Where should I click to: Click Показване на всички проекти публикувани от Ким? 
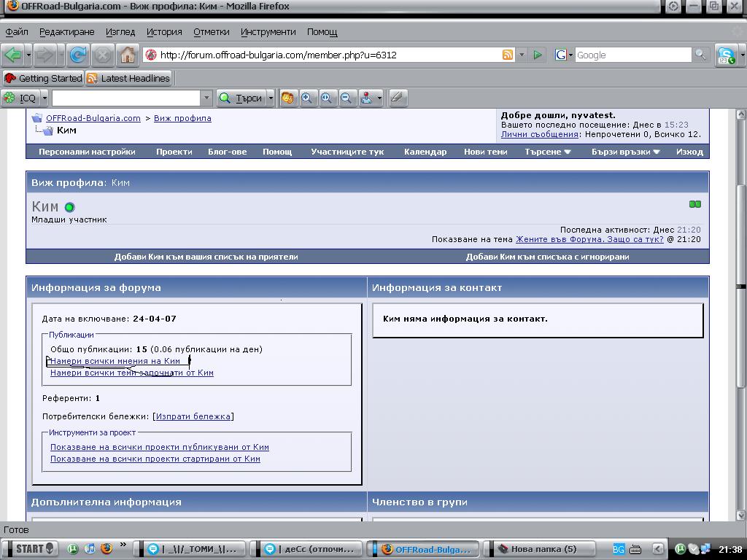point(160,447)
